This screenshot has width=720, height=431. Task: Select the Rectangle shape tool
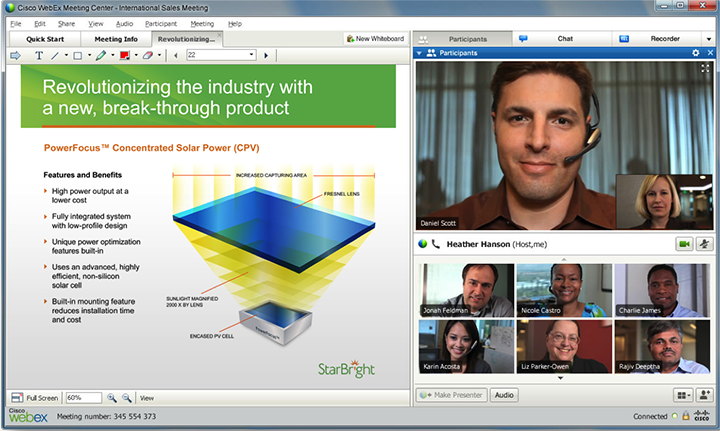click(x=78, y=56)
